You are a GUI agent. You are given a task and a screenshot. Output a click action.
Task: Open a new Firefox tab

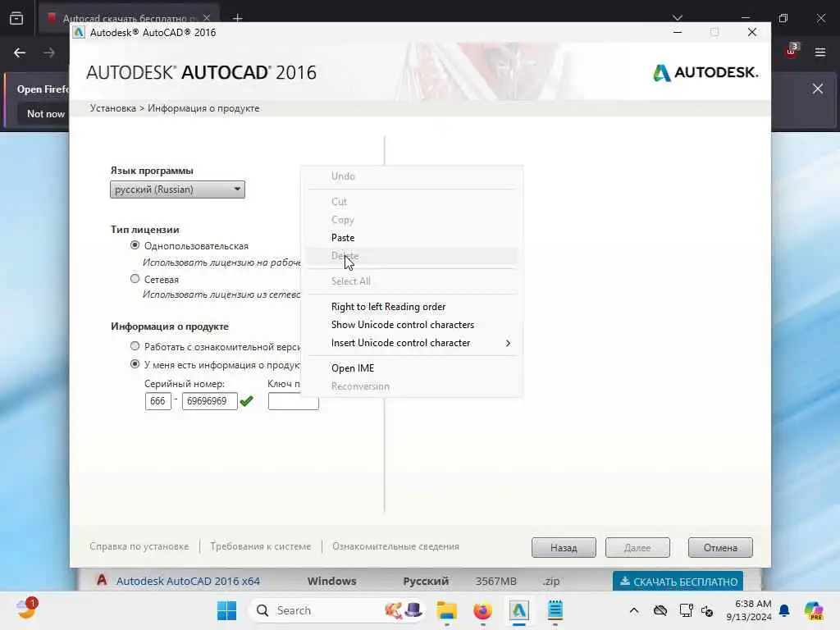(237, 18)
